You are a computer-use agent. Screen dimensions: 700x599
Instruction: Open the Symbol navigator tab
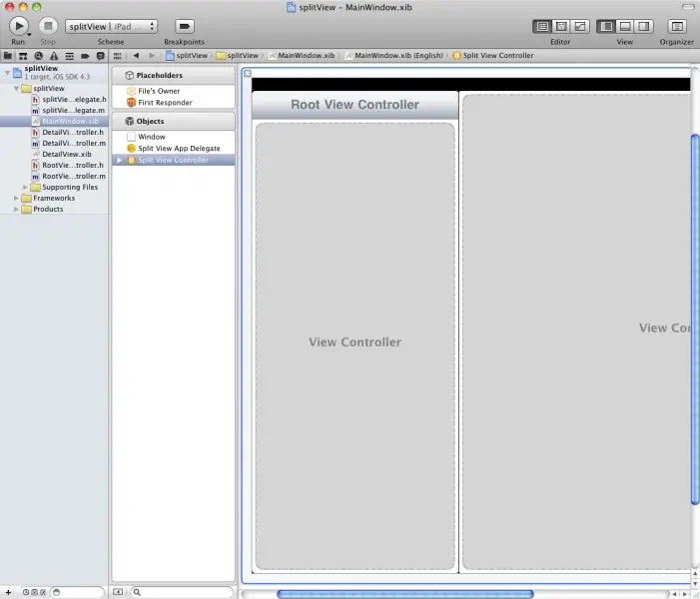pos(23,56)
